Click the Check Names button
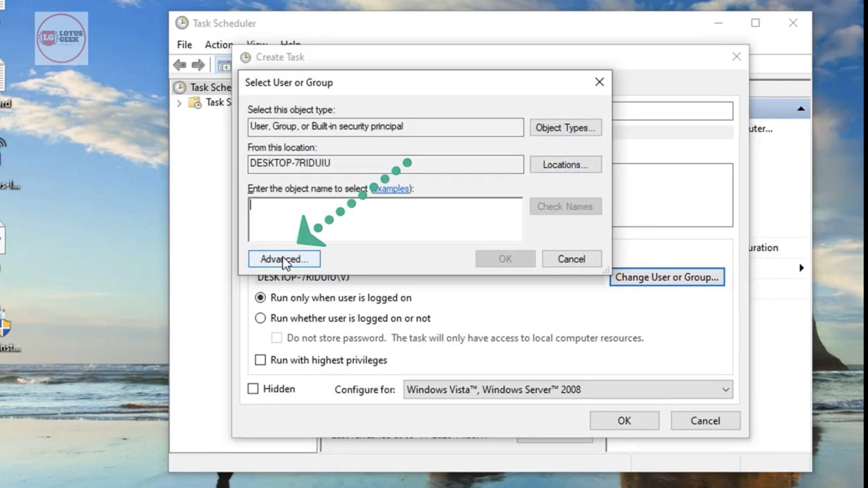Image resolution: width=868 pixels, height=488 pixels. click(x=566, y=206)
